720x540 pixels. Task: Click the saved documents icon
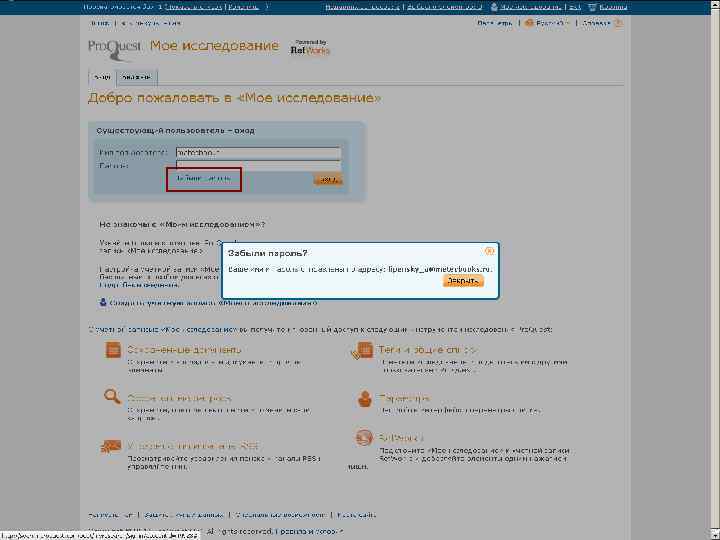click(113, 350)
